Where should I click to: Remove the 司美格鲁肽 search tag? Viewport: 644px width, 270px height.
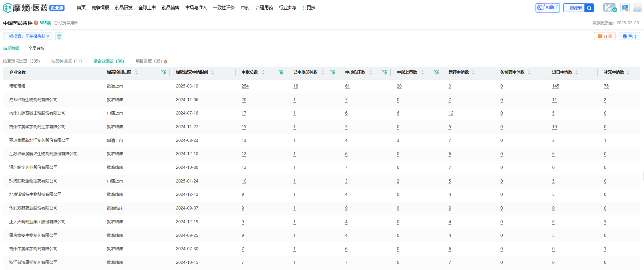point(48,36)
